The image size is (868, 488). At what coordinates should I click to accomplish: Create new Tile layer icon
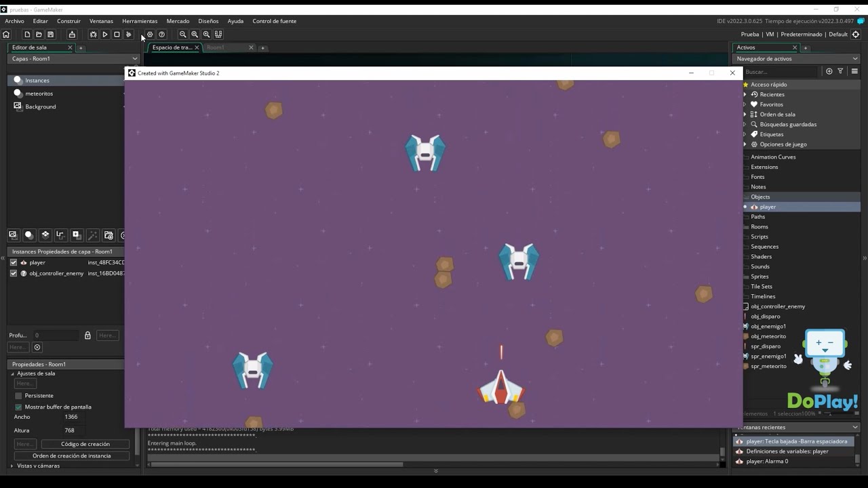click(45, 235)
